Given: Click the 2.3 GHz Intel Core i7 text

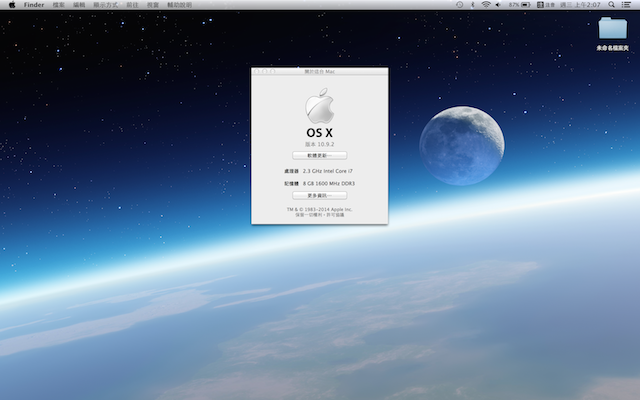Looking at the screenshot, I should pos(328,171).
